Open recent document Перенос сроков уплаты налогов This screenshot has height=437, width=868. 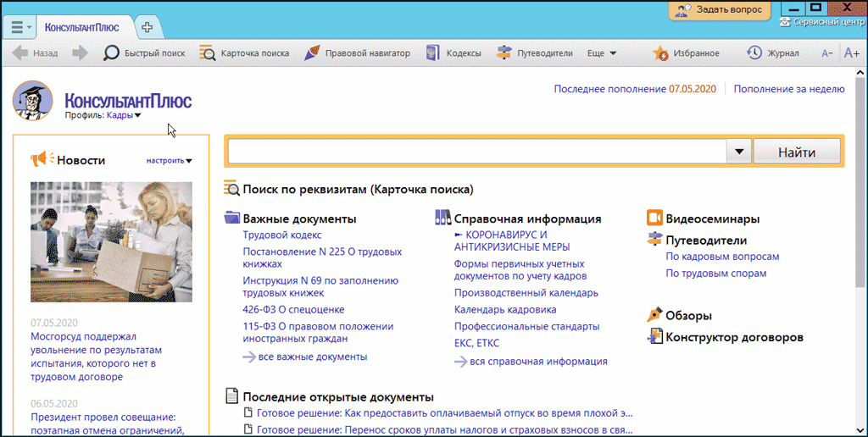coord(444,430)
